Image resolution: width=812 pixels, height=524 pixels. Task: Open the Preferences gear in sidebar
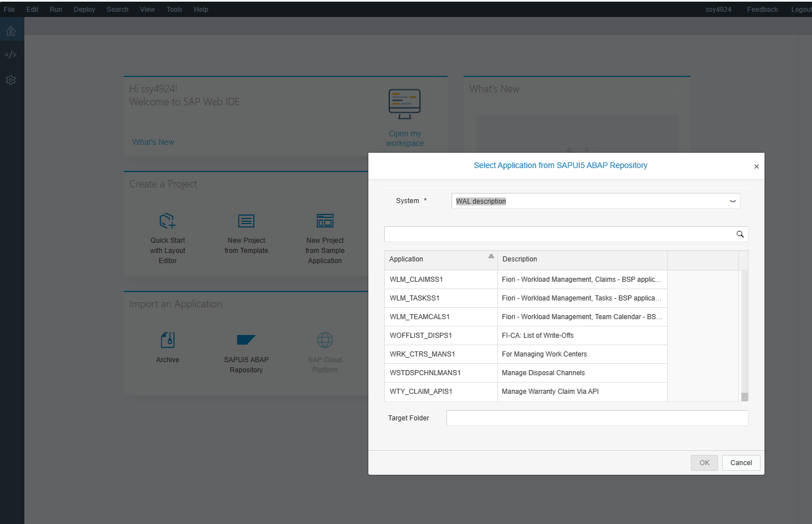coord(11,80)
